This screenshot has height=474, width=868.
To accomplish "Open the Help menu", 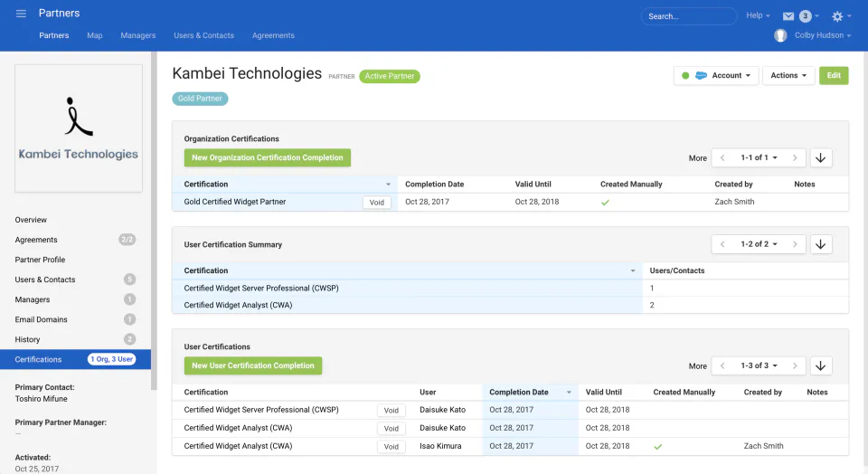I will [x=758, y=15].
